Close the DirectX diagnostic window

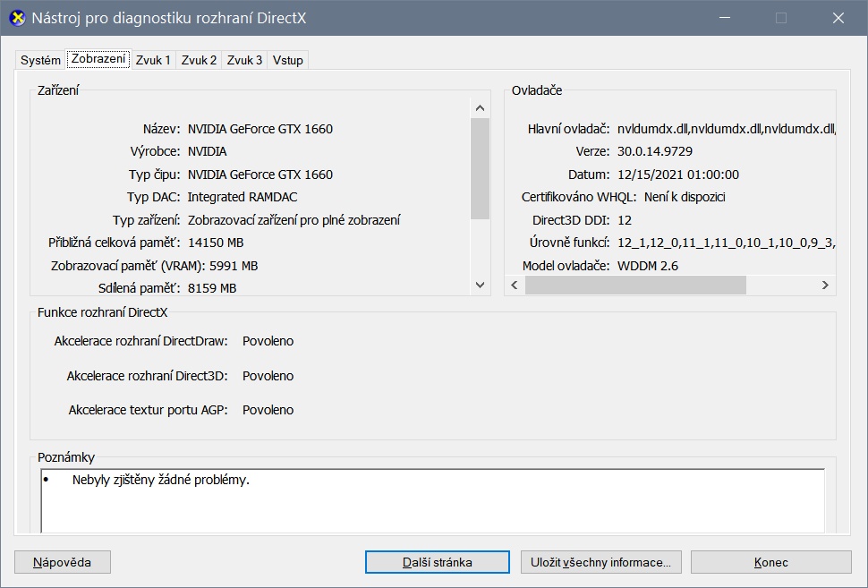pyautogui.click(x=838, y=18)
